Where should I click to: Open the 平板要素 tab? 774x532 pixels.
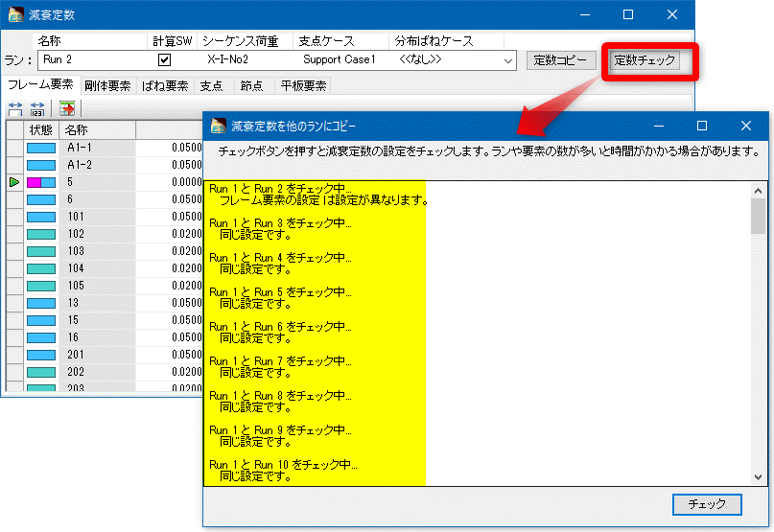[303, 86]
